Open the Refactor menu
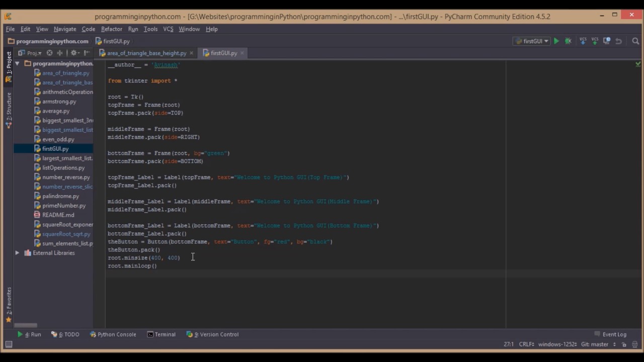The height and width of the screenshot is (362, 644). 111,29
